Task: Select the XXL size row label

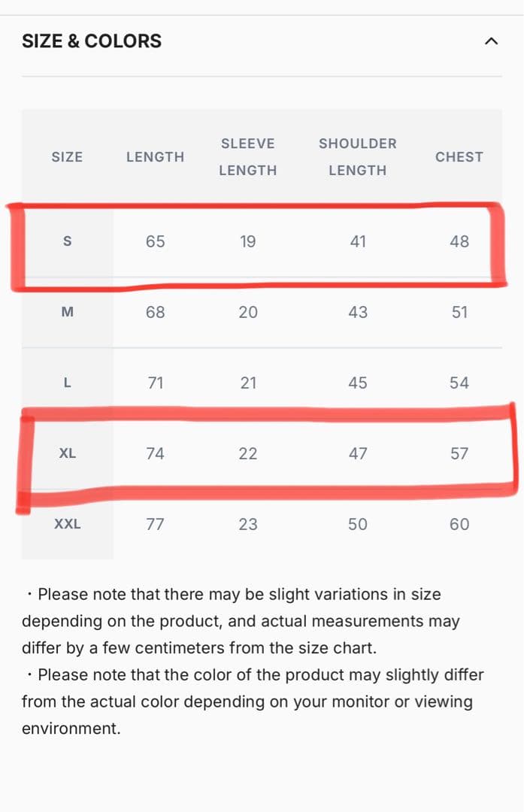Action: click(67, 524)
